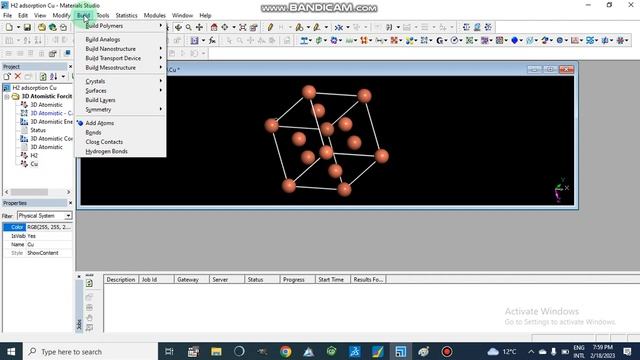Screen dimensions: 640x360
Task: Open the Modules menu
Action: pos(154,16)
